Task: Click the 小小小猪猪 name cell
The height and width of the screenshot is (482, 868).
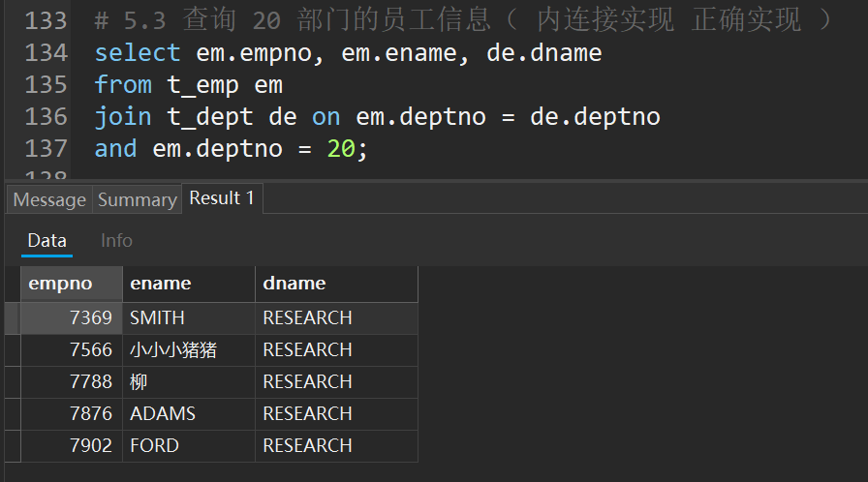Action: point(189,350)
